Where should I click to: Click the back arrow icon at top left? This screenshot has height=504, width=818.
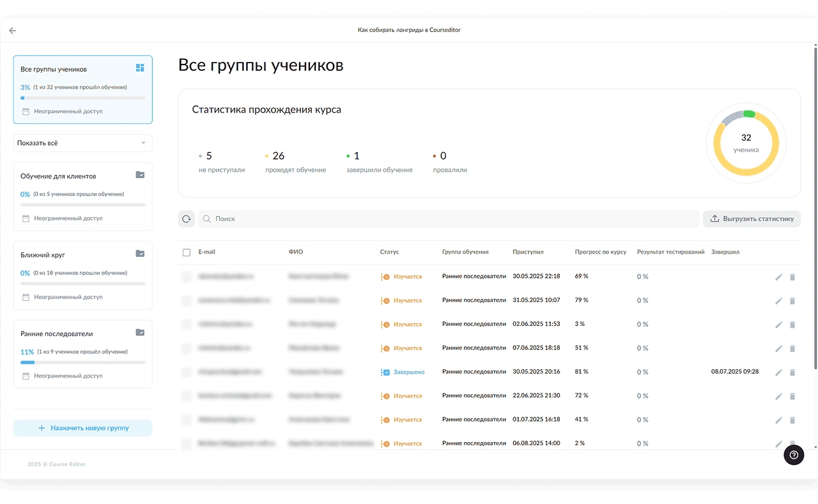[13, 31]
